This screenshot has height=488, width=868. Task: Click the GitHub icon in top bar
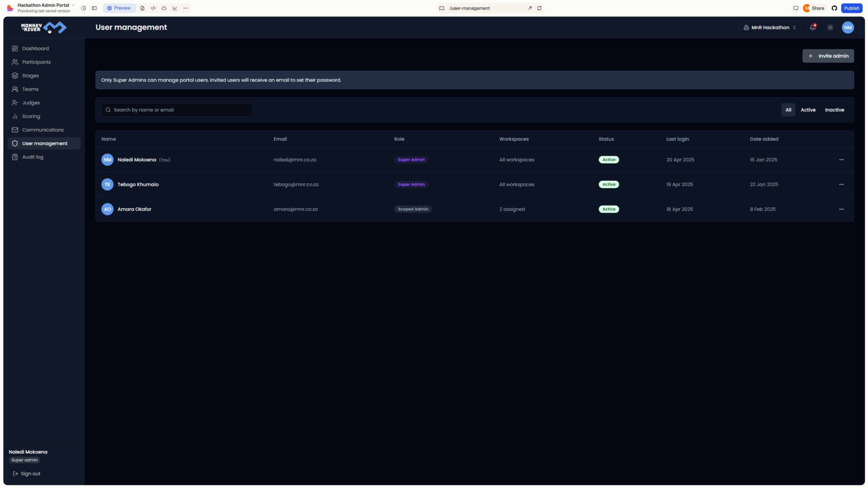click(834, 8)
